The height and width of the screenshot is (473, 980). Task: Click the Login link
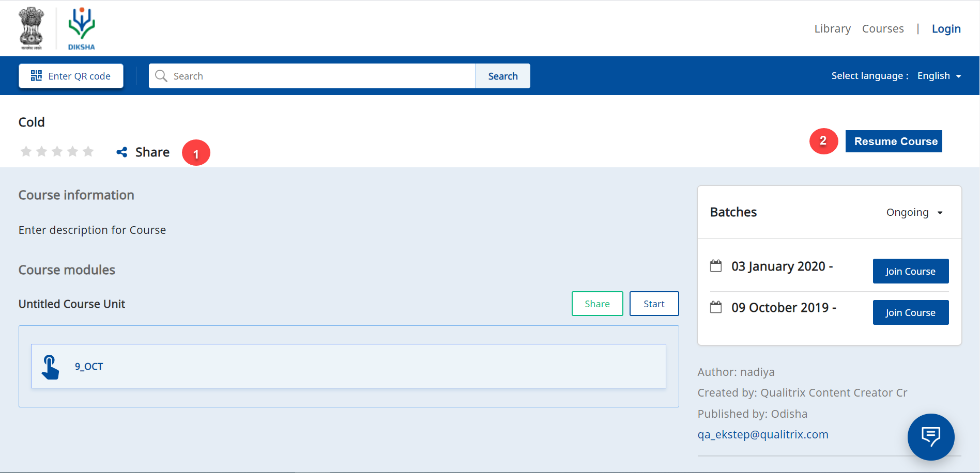pos(946,29)
